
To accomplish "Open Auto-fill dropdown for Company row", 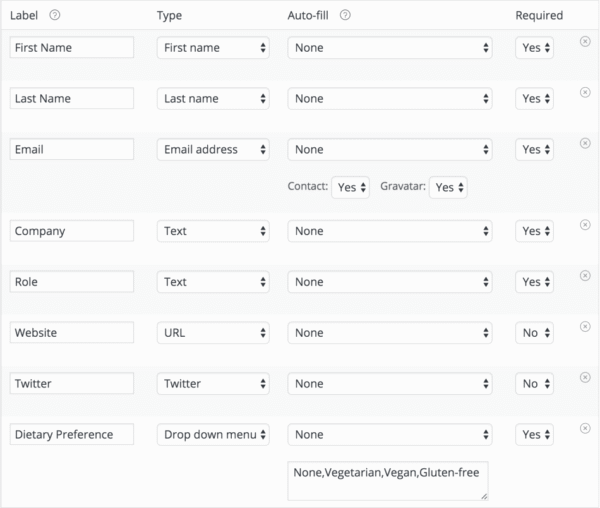I will coord(390,231).
